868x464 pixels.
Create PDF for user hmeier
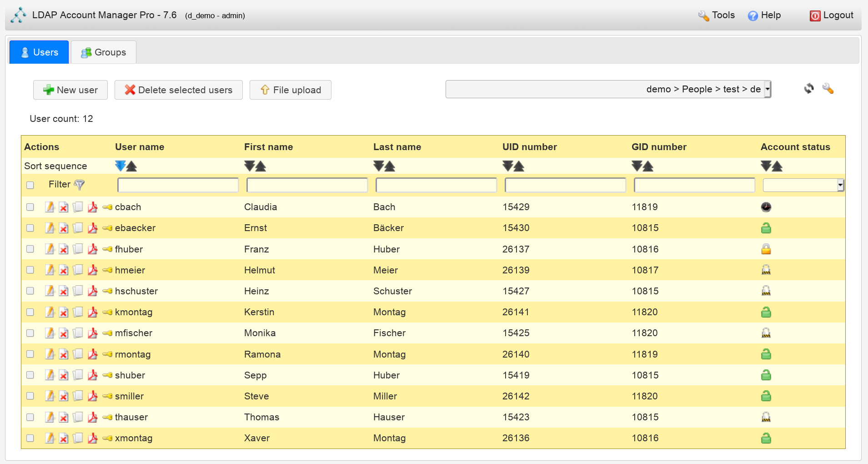tap(93, 270)
